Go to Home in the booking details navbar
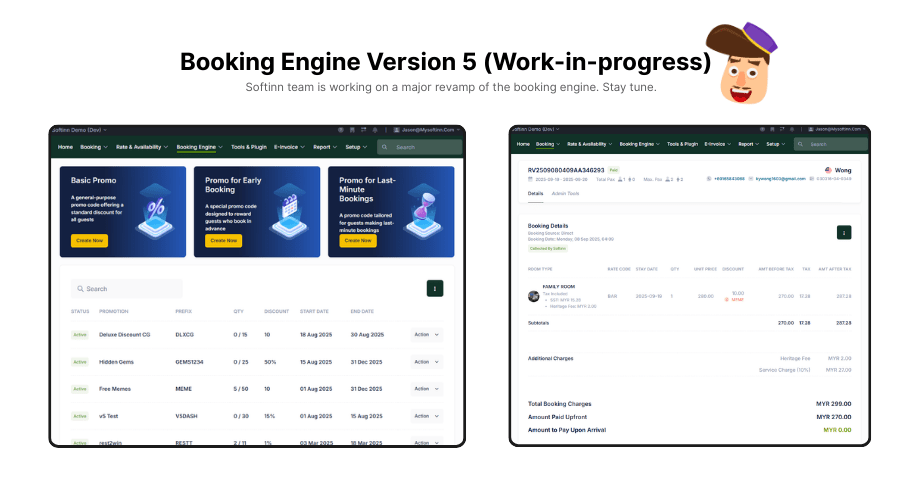Screen dimensions: 920x481 523,144
